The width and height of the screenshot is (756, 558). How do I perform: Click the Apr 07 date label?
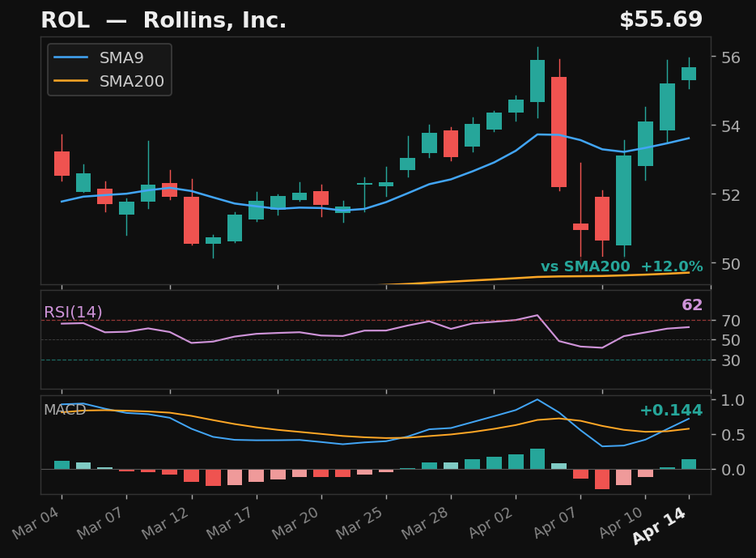point(556,523)
